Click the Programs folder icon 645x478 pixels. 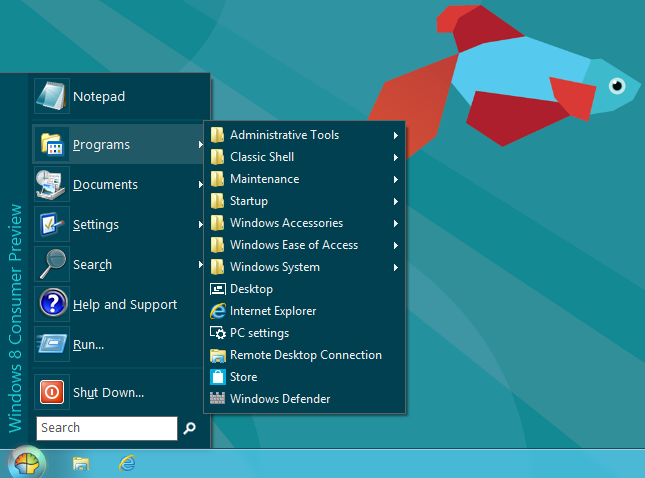coord(52,144)
